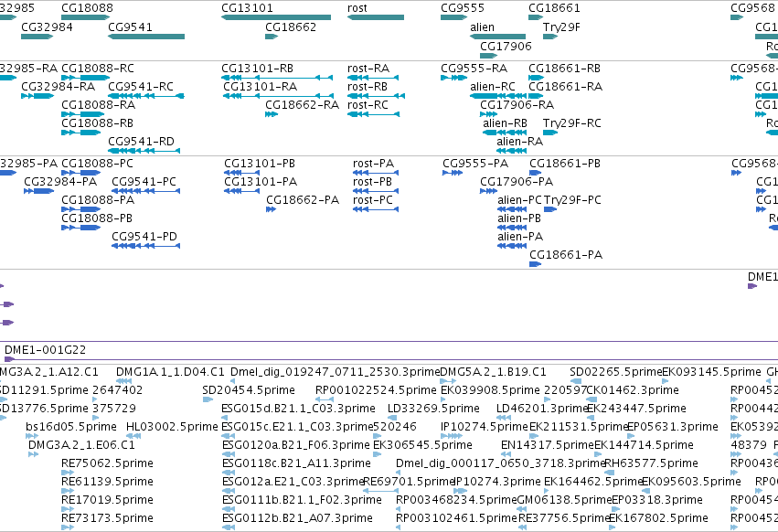Select the rost-RA transcript label
778x532 pixels.
coord(368,68)
